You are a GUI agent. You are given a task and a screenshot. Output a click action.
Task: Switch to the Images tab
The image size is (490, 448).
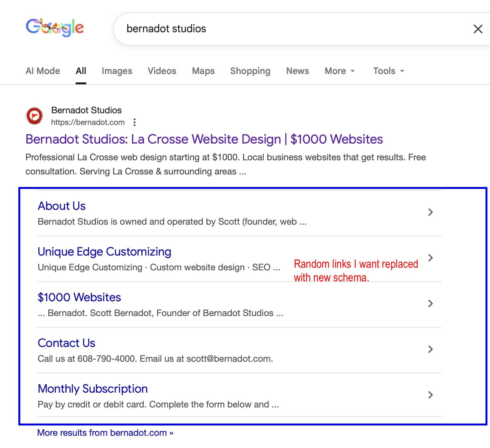coord(117,71)
